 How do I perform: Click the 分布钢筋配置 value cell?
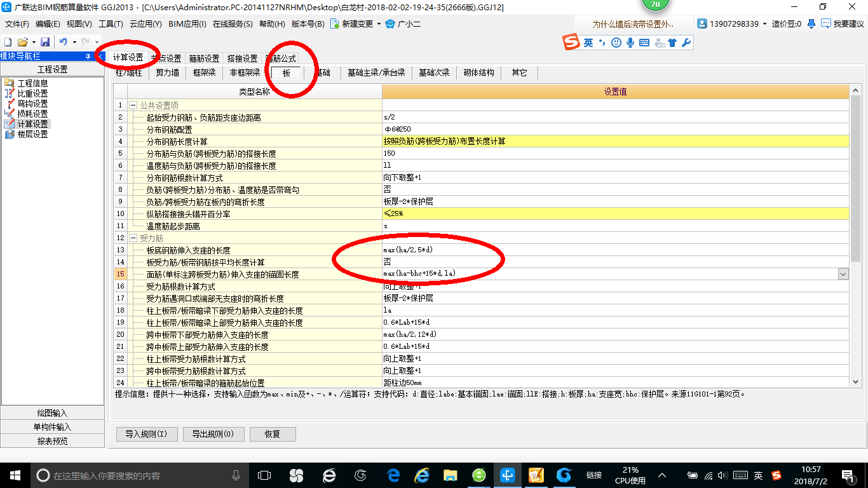615,130
